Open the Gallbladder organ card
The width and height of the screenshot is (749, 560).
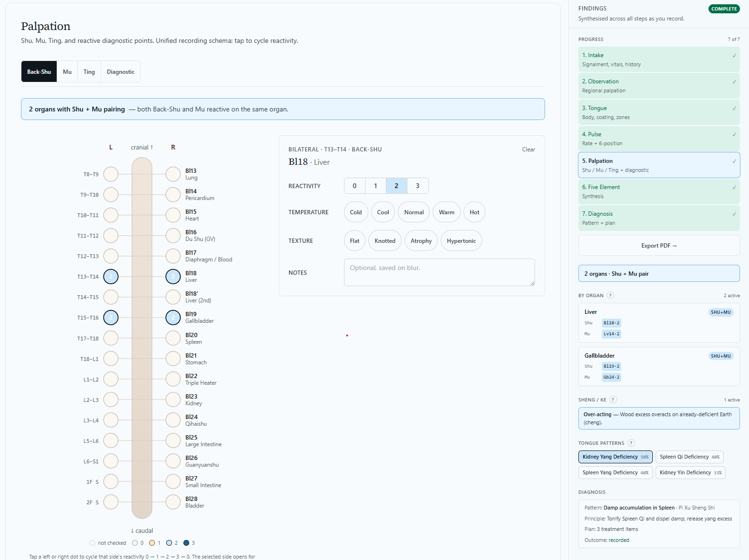(659, 366)
